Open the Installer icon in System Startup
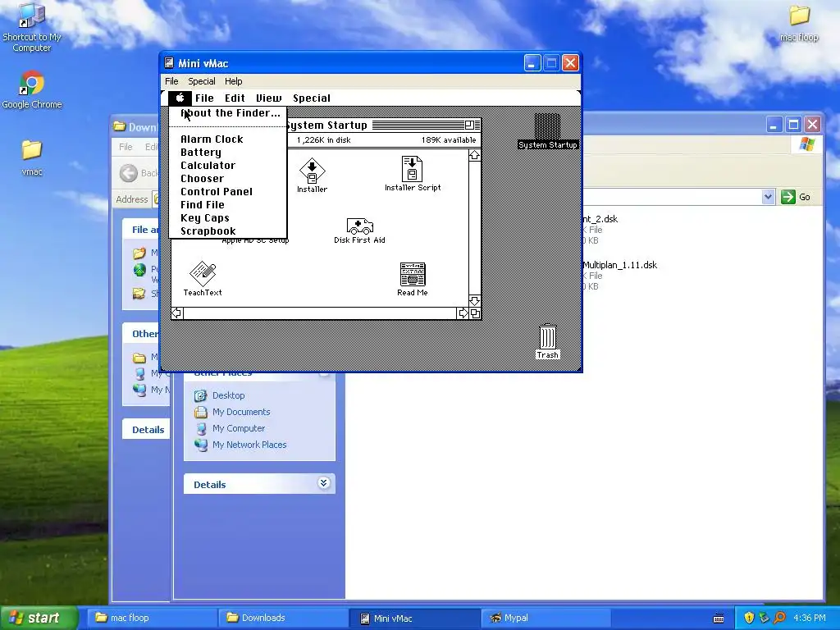 tap(312, 171)
